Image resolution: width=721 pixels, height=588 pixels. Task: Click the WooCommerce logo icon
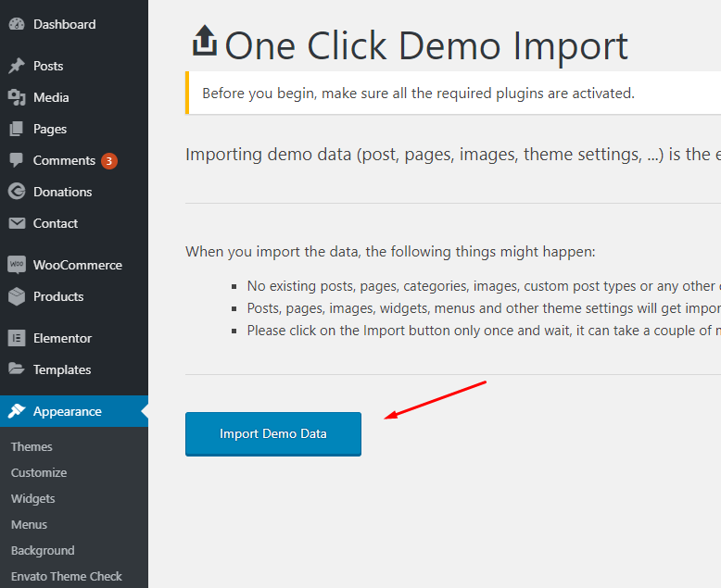(17, 265)
